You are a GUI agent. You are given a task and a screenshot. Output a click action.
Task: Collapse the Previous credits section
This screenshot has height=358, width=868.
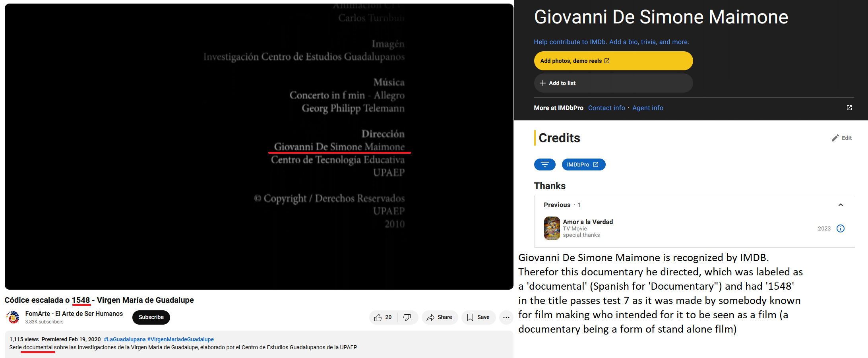click(841, 205)
